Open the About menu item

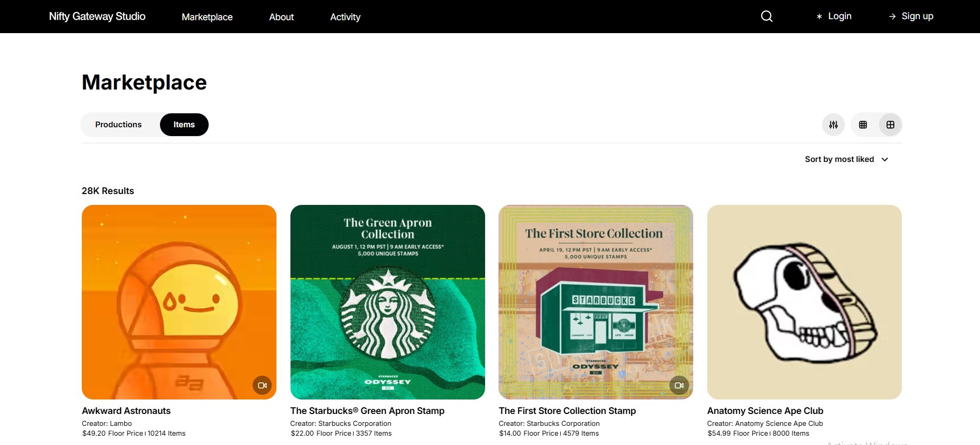point(282,17)
